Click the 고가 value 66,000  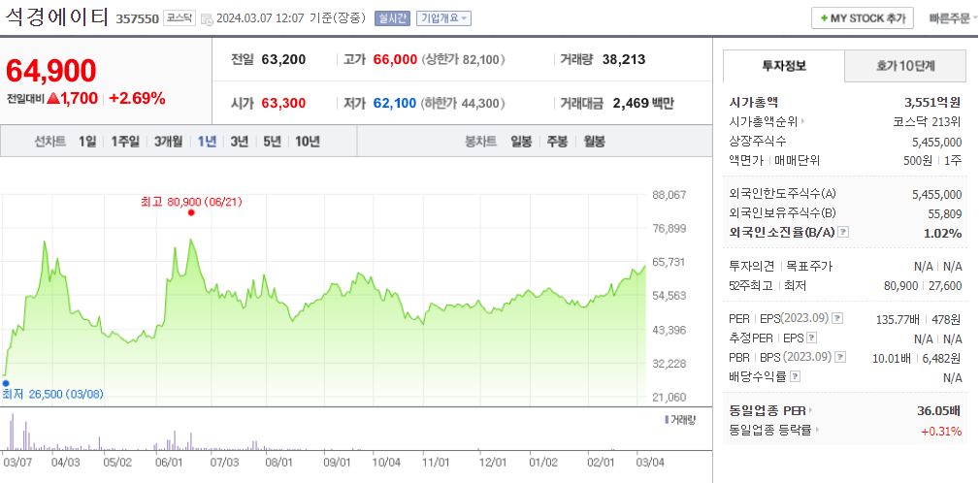pos(395,60)
